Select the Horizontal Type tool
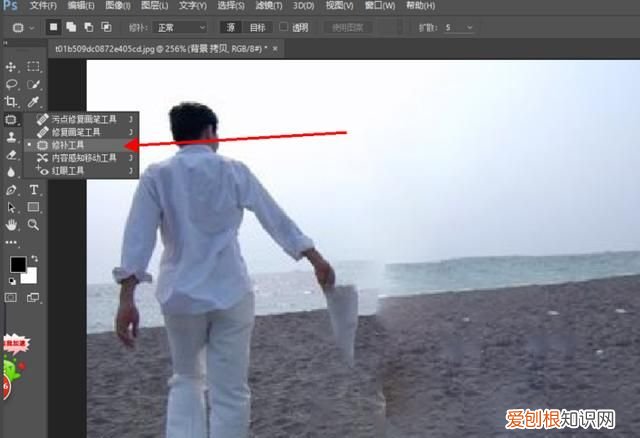Screen dimensions: 640x438 click(x=33, y=190)
